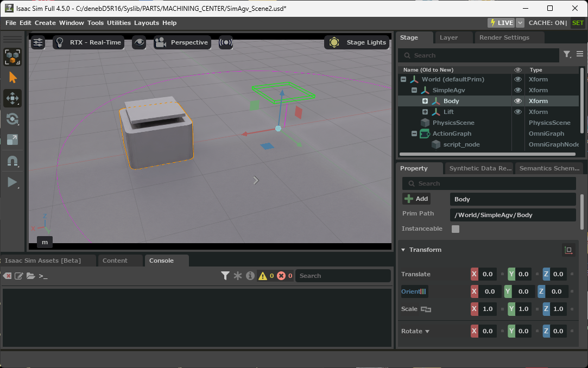
Task: Click the Add button in the Property panel
Action: (x=416, y=198)
